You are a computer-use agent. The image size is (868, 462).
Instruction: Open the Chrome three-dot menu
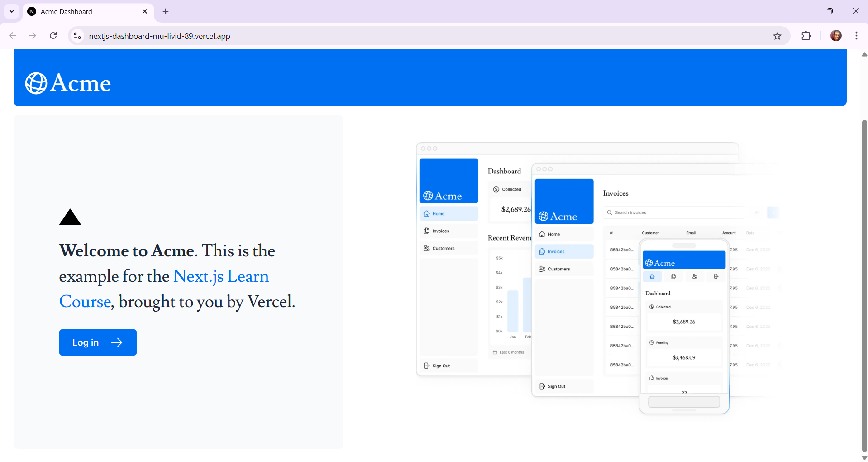pyautogui.click(x=856, y=36)
